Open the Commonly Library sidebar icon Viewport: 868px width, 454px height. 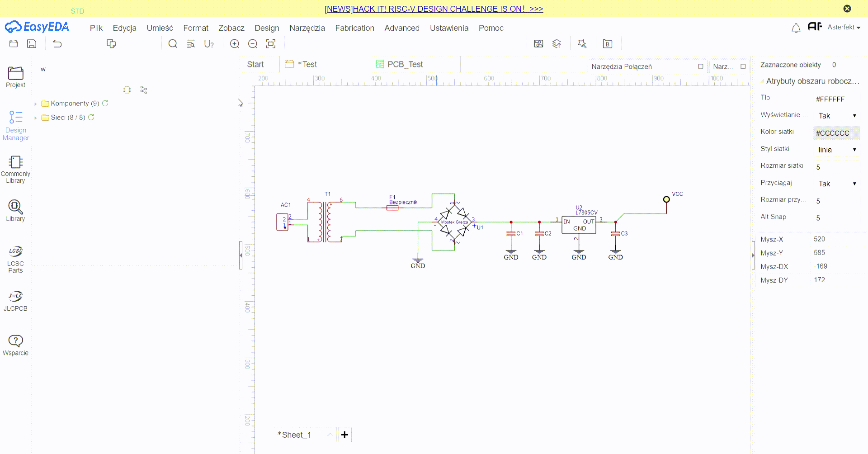pyautogui.click(x=15, y=169)
